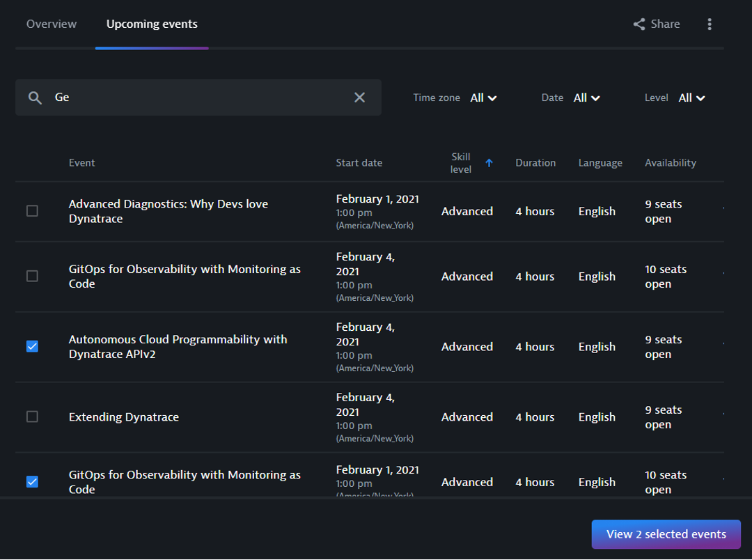Uncheck GitOps event starting February 1
The height and width of the screenshot is (560, 752).
(32, 482)
